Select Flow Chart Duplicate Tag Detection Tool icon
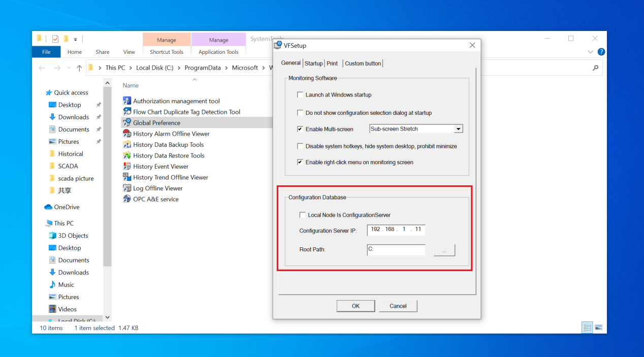644x357 pixels. [127, 112]
